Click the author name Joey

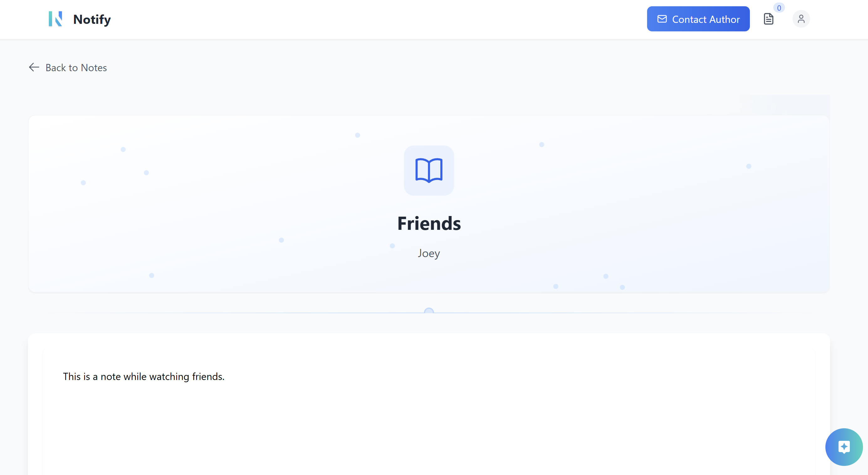coord(429,253)
